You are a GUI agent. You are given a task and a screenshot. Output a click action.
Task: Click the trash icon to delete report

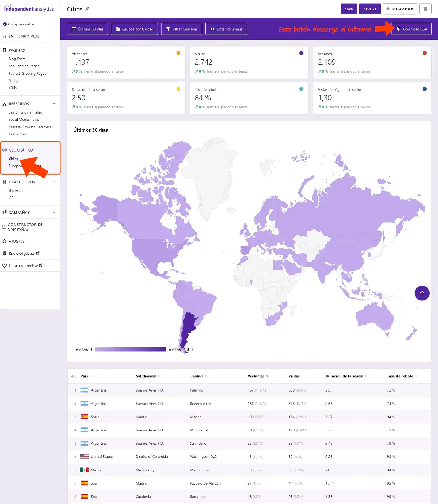(x=425, y=9)
